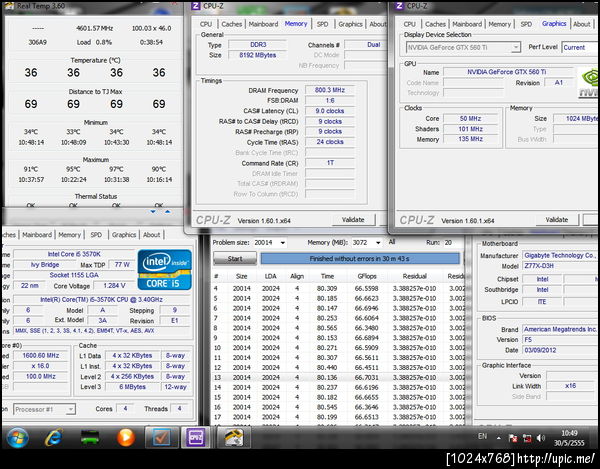Open Windows Media Player from the taskbar
The image size is (600, 469).
click(126, 438)
